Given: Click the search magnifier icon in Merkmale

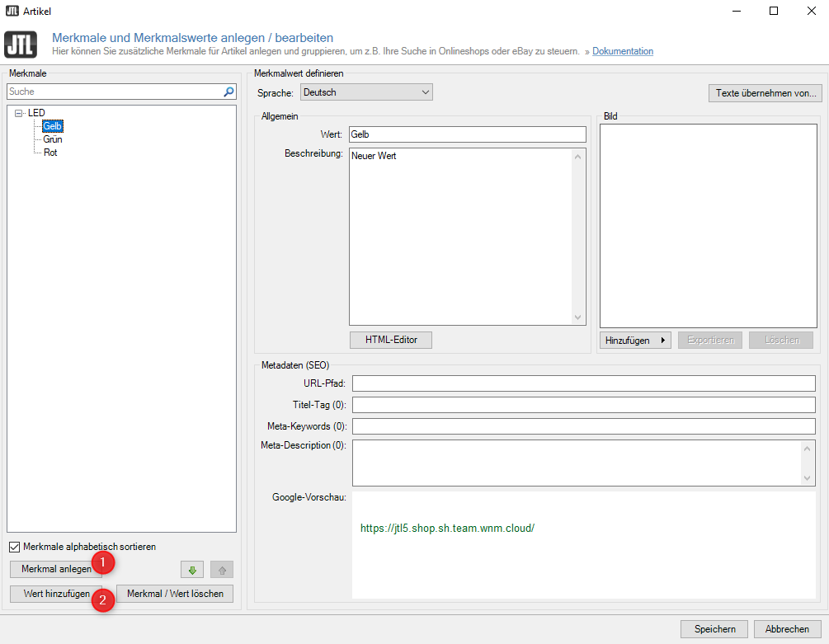Looking at the screenshot, I should pyautogui.click(x=228, y=92).
